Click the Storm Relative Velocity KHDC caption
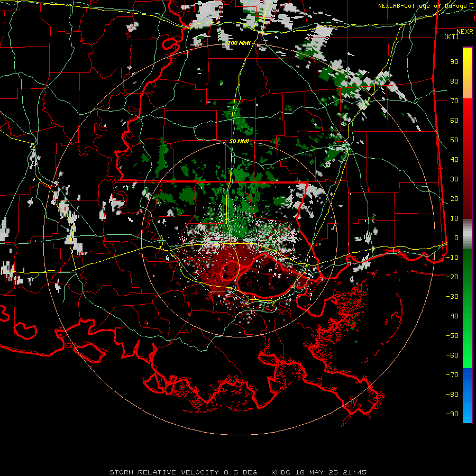476x476 pixels. point(238,472)
